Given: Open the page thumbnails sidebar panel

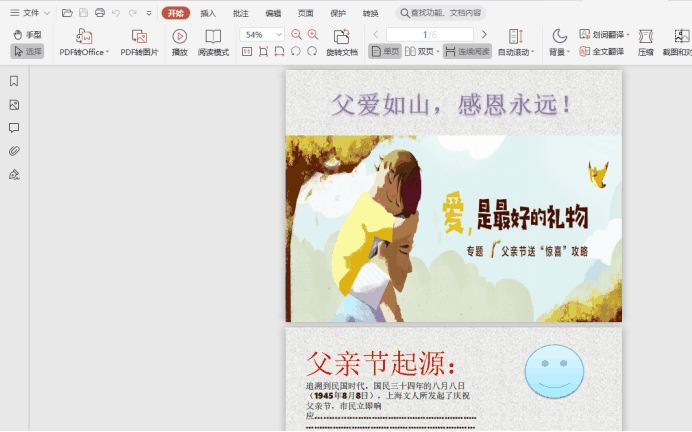Looking at the screenshot, I should click(14, 105).
